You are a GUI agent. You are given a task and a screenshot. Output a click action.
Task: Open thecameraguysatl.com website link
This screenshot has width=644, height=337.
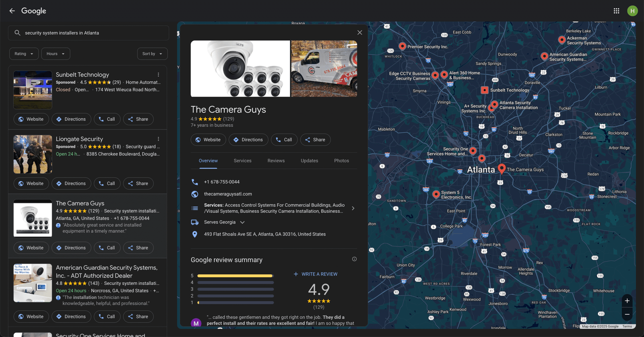point(228,194)
